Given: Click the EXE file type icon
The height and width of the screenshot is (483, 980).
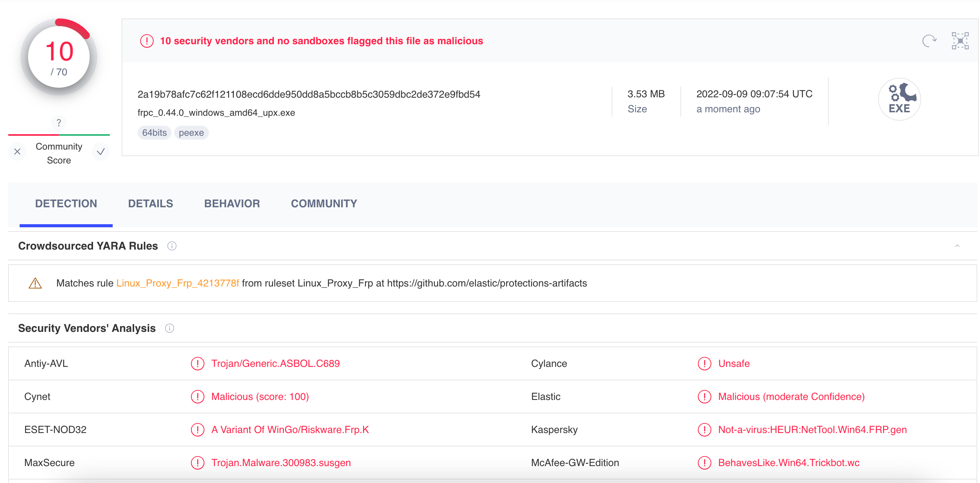Looking at the screenshot, I should (899, 100).
